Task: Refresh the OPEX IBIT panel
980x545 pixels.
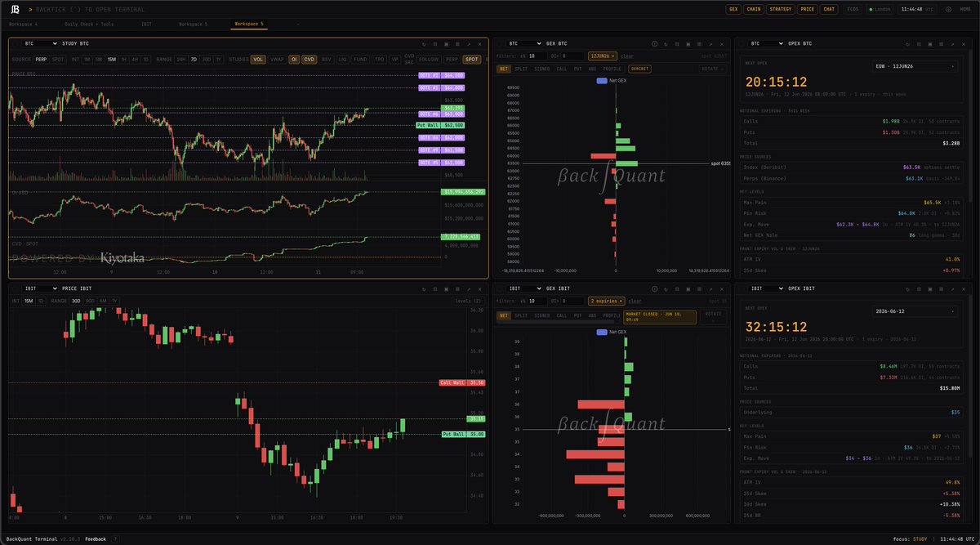Action: (907, 289)
